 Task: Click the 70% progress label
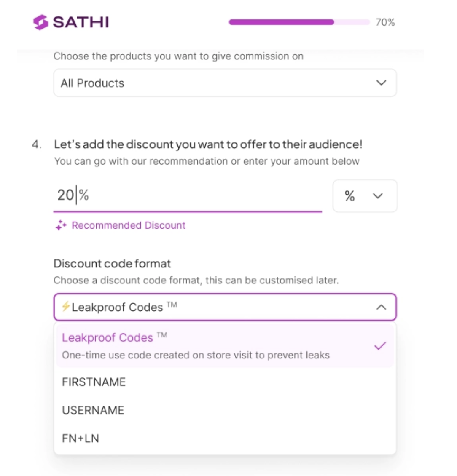tap(385, 23)
